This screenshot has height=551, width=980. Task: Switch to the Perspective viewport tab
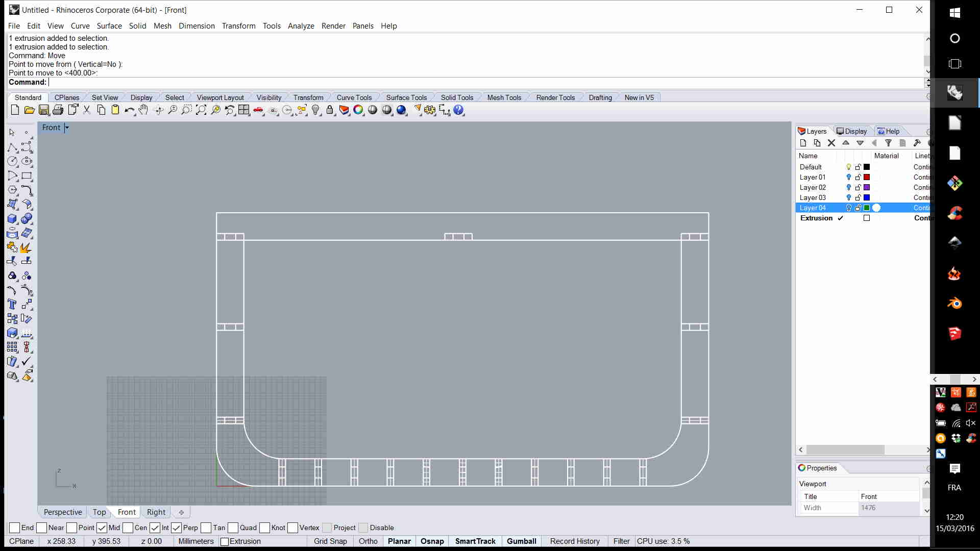click(63, 512)
